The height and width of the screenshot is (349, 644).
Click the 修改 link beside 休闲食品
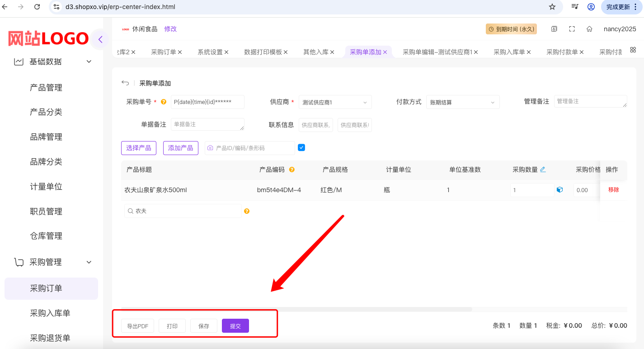point(170,29)
